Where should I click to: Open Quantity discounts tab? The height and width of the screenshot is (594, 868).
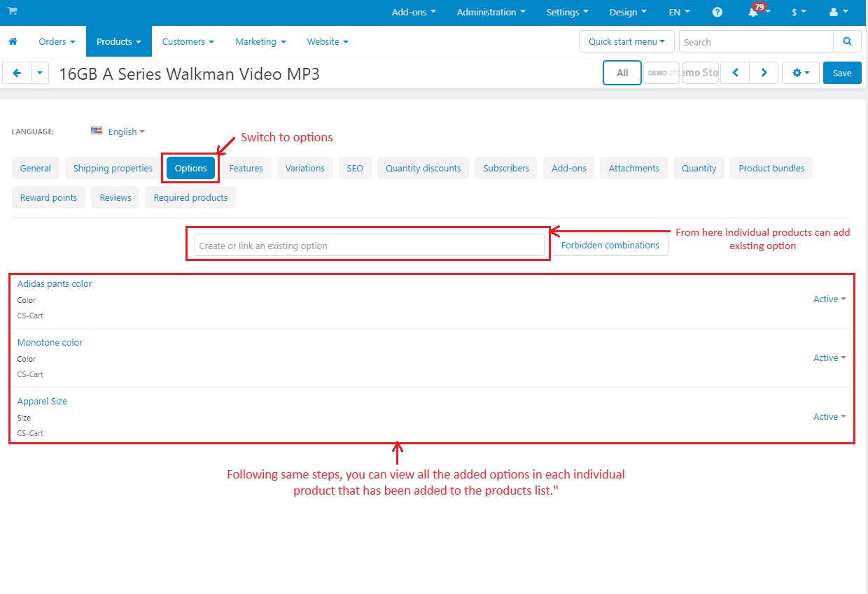click(x=423, y=168)
